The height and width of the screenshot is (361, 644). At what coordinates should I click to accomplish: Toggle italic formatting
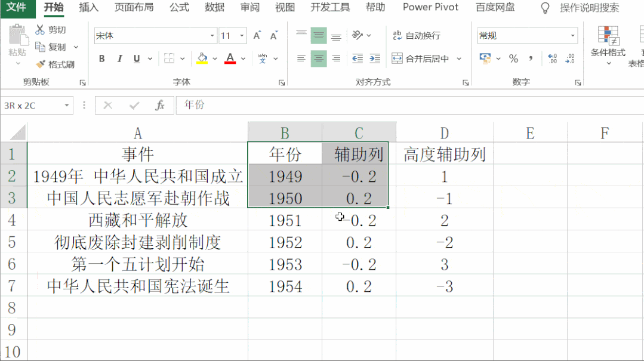[119, 58]
